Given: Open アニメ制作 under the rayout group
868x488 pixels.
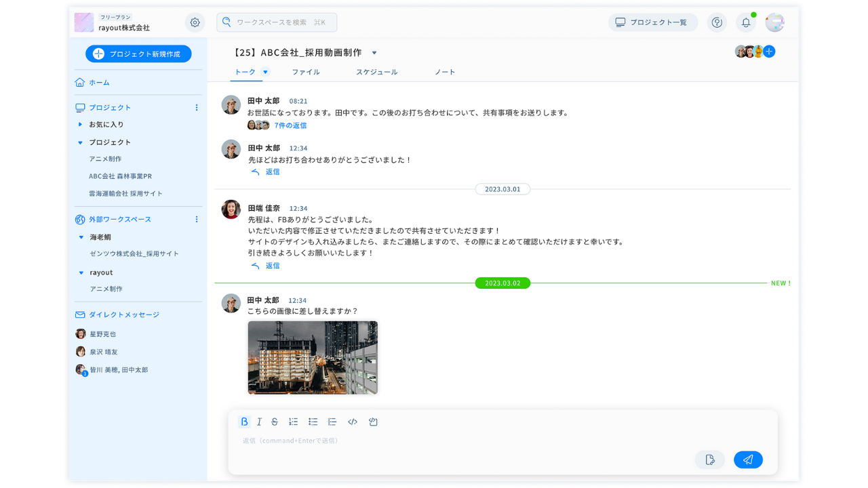Looking at the screenshot, I should pyautogui.click(x=106, y=289).
